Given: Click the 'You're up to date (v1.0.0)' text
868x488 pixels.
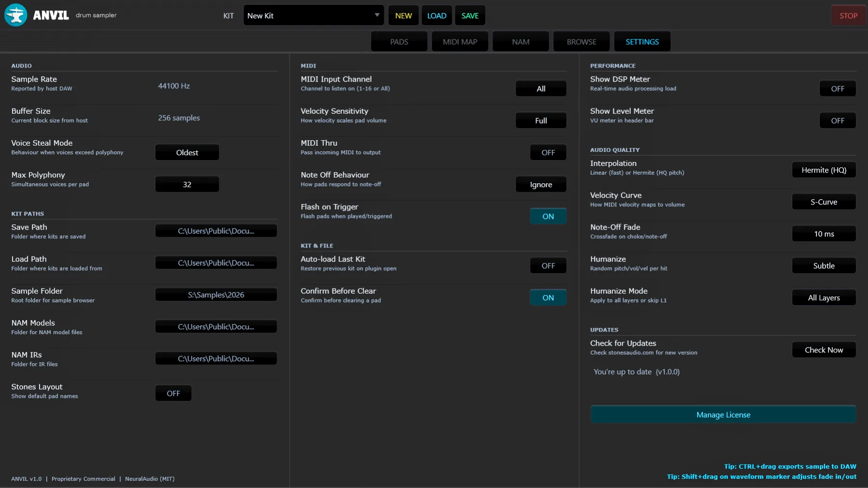Looking at the screenshot, I should tap(637, 372).
